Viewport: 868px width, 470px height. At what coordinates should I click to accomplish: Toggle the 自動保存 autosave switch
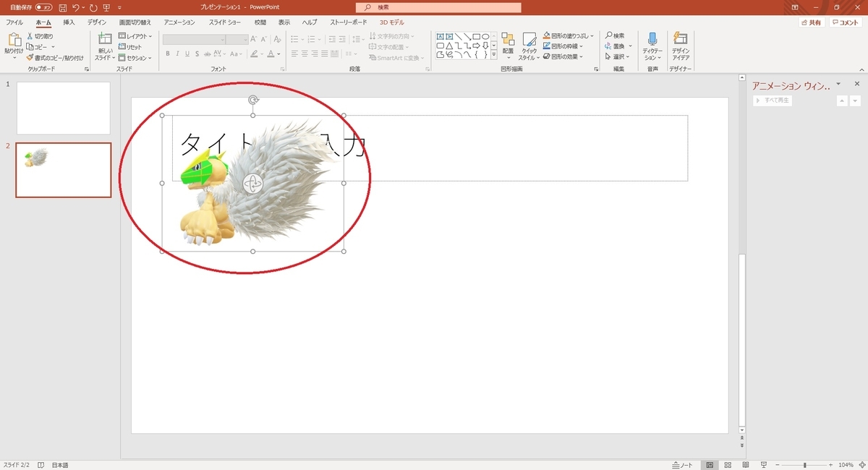point(44,7)
